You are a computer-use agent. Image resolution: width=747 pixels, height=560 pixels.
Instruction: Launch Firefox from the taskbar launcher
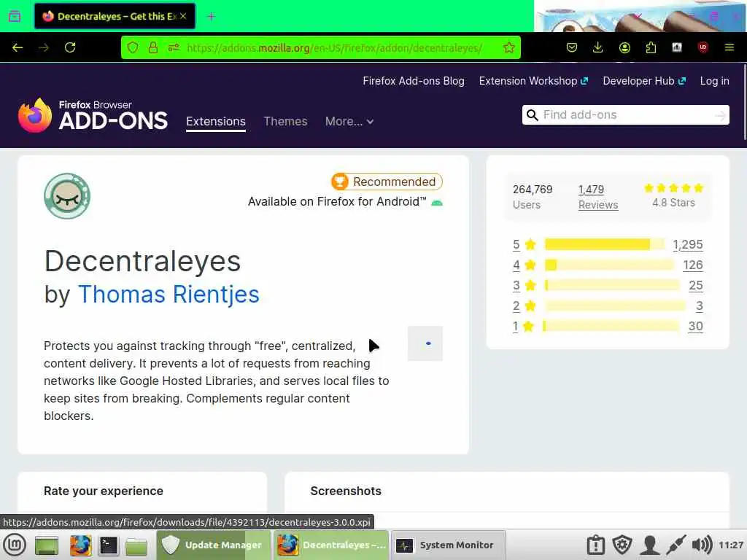[80, 545]
